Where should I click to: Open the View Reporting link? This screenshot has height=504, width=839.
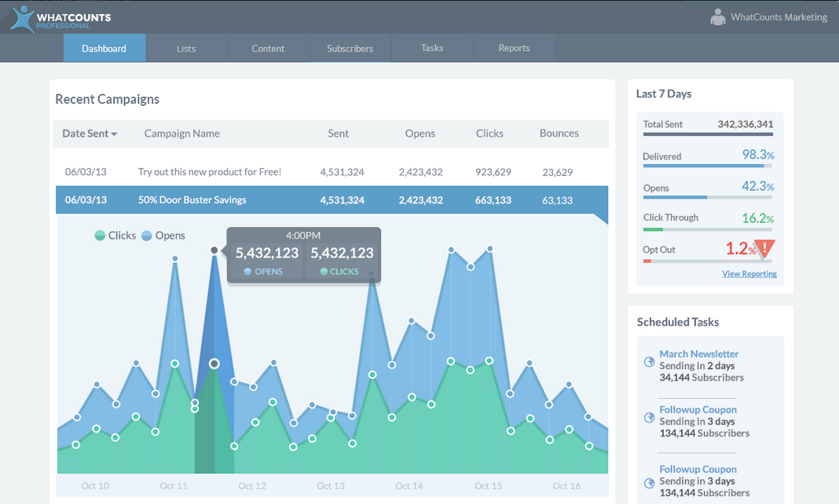(749, 274)
